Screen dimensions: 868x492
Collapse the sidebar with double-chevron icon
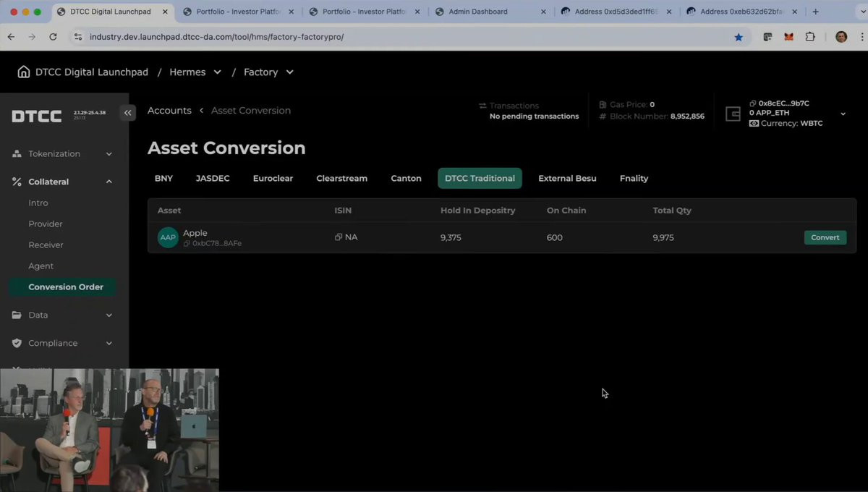click(128, 112)
